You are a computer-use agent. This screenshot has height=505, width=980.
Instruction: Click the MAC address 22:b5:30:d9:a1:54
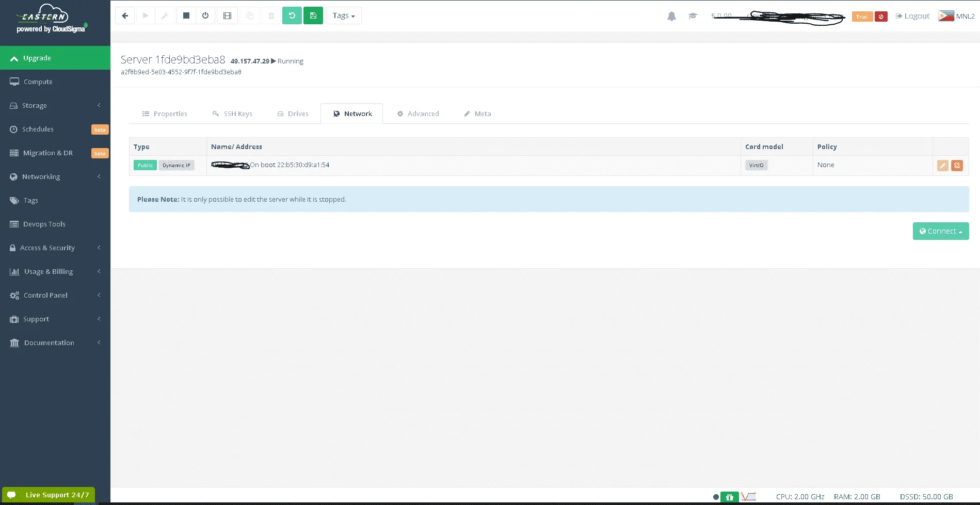[x=303, y=165]
